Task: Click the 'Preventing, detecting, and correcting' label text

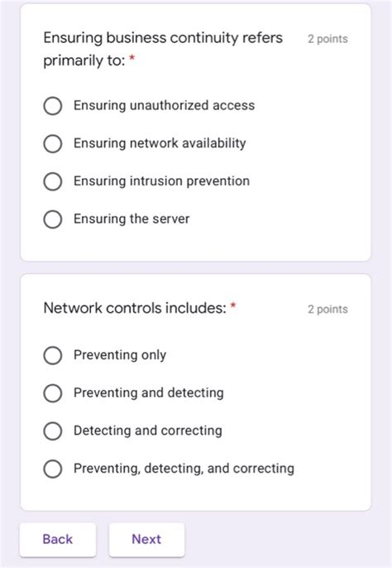Action: click(184, 469)
